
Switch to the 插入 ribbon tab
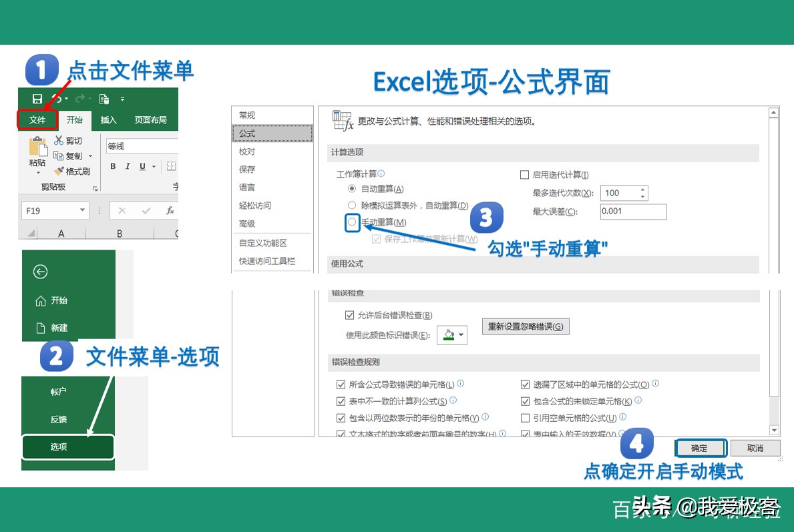(x=108, y=120)
